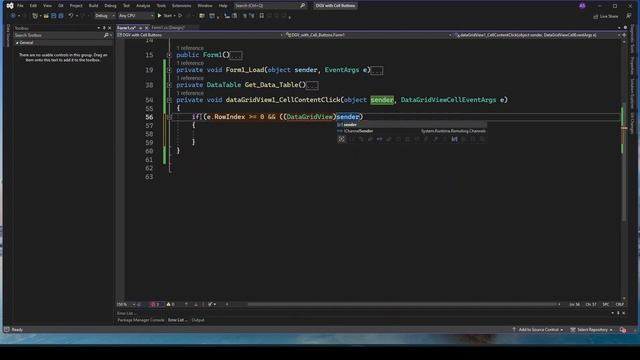This screenshot has width=640, height=360.
Task: Close the Form1.cs tab
Action: click(x=147, y=28)
